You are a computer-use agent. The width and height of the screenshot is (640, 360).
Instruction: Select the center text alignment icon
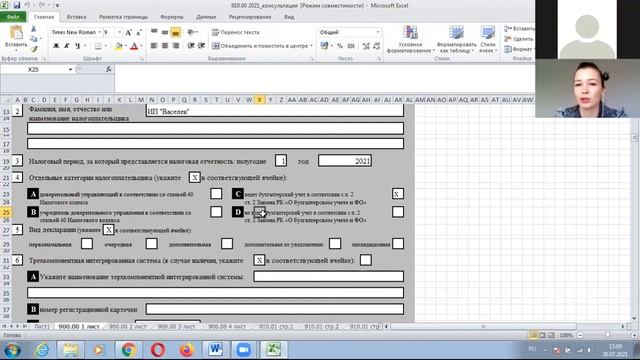click(x=165, y=46)
